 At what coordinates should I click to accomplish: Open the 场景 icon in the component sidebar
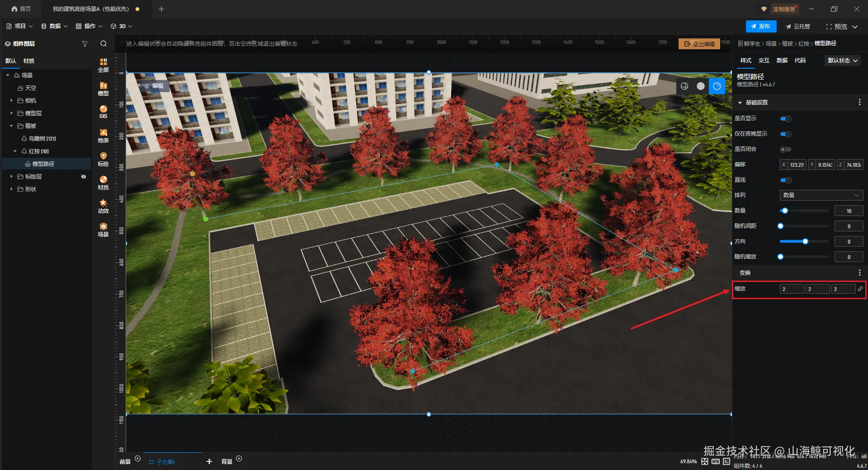tap(104, 230)
